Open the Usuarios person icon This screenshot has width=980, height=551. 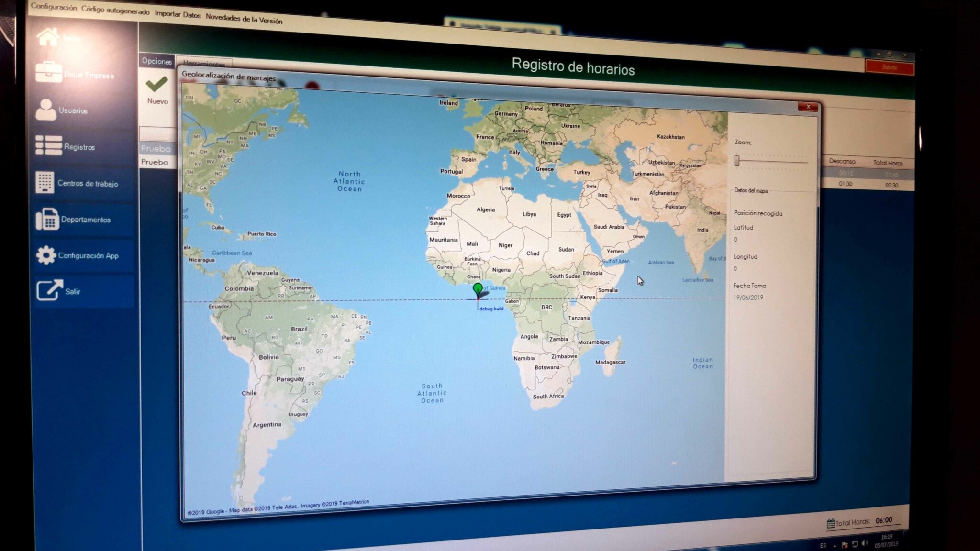pos(45,110)
